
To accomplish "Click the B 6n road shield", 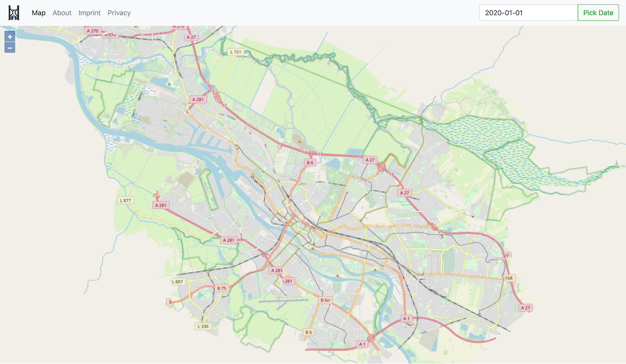I will pyautogui.click(x=325, y=300).
